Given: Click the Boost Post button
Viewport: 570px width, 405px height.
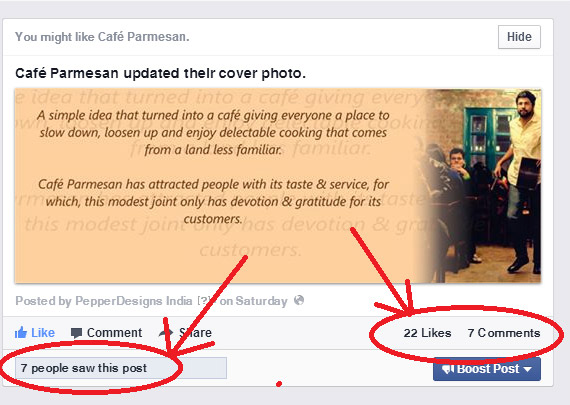Looking at the screenshot, I should click(487, 369).
